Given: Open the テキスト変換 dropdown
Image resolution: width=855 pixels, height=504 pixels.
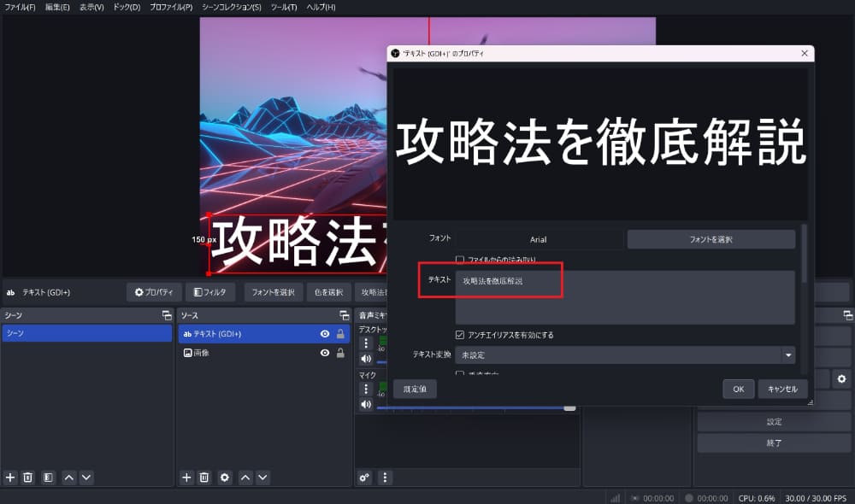Looking at the screenshot, I should 625,355.
